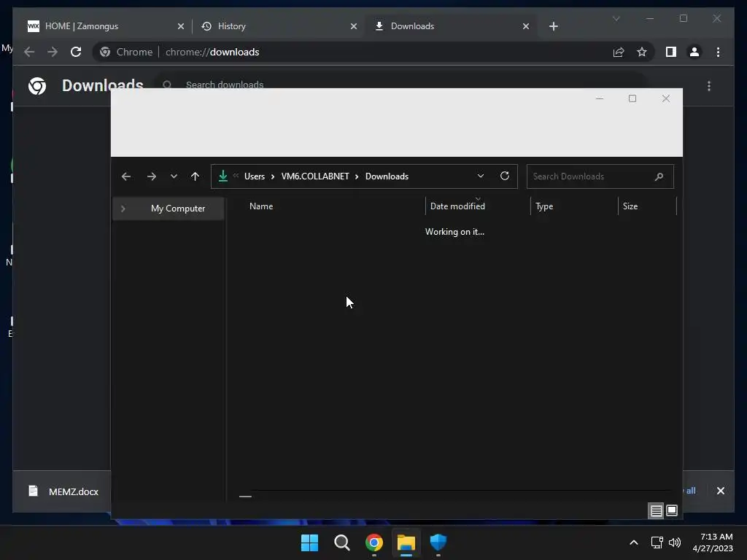Open Chrome tab search dropdown
Image resolution: width=747 pixels, height=560 pixels.
[x=616, y=18]
